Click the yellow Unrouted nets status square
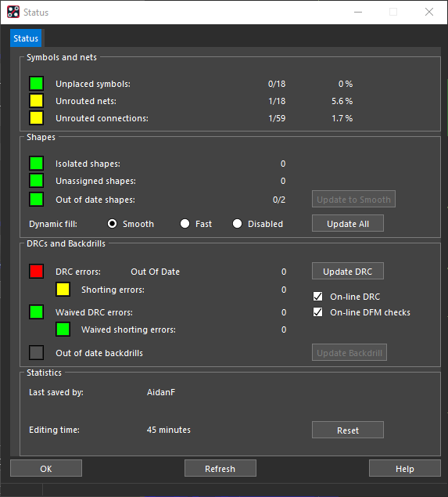 tap(37, 101)
